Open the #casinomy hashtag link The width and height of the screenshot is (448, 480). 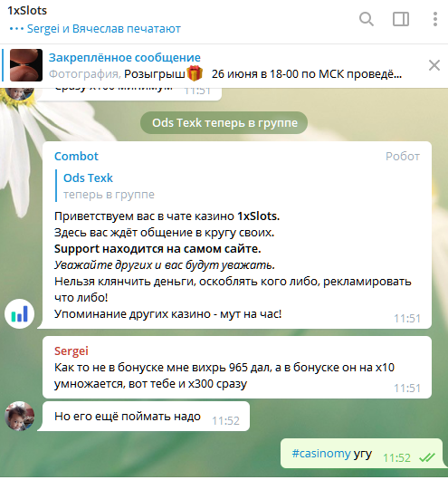pyautogui.click(x=321, y=454)
